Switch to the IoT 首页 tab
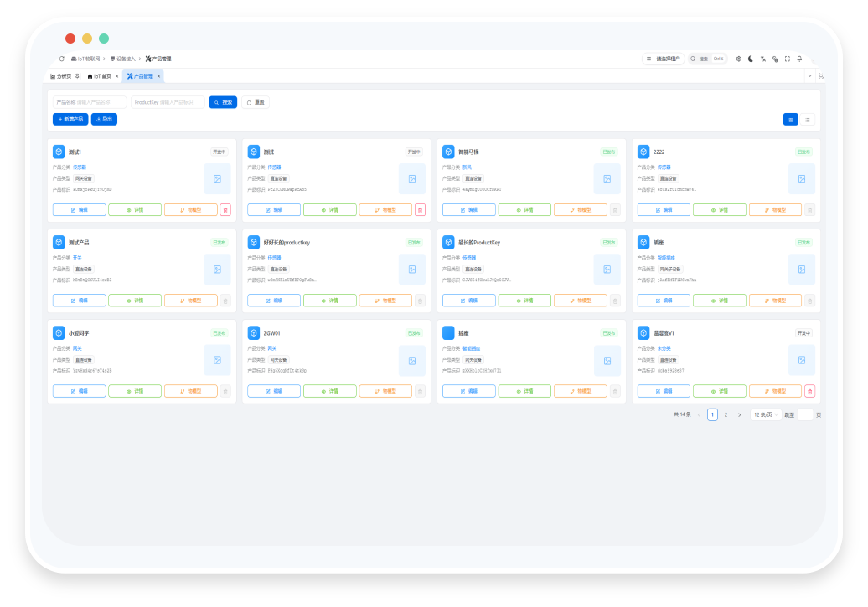868x607 pixels. [101, 76]
